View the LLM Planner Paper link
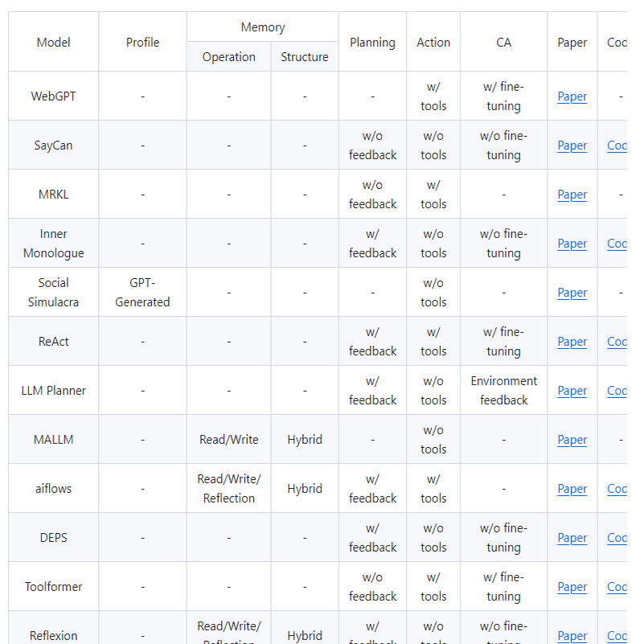Viewport: 644px width, 644px height. pos(572,391)
